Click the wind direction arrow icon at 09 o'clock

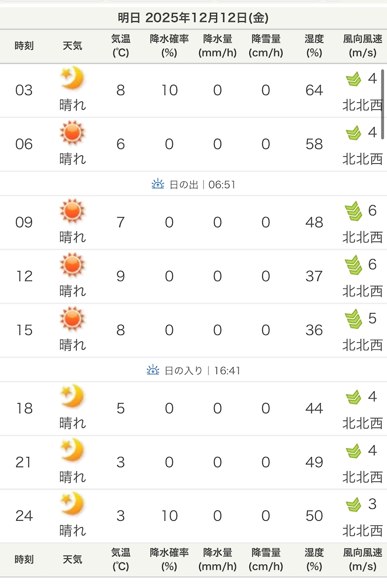(353, 212)
